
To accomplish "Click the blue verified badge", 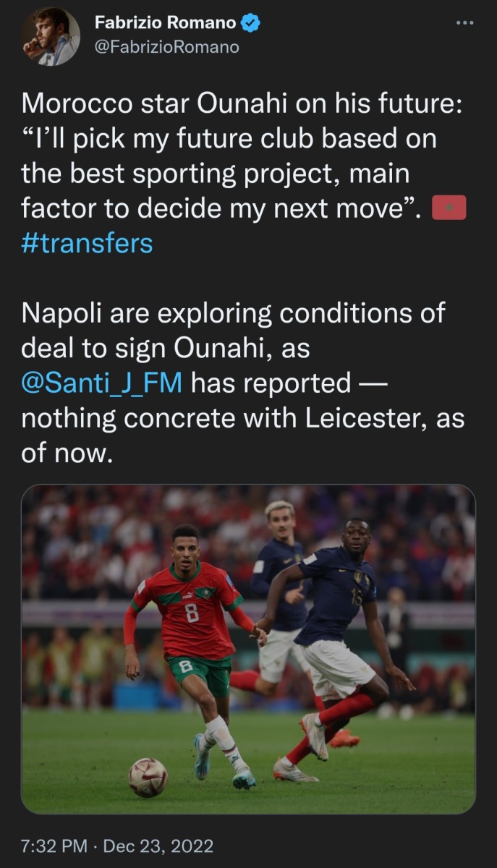I will point(250,23).
